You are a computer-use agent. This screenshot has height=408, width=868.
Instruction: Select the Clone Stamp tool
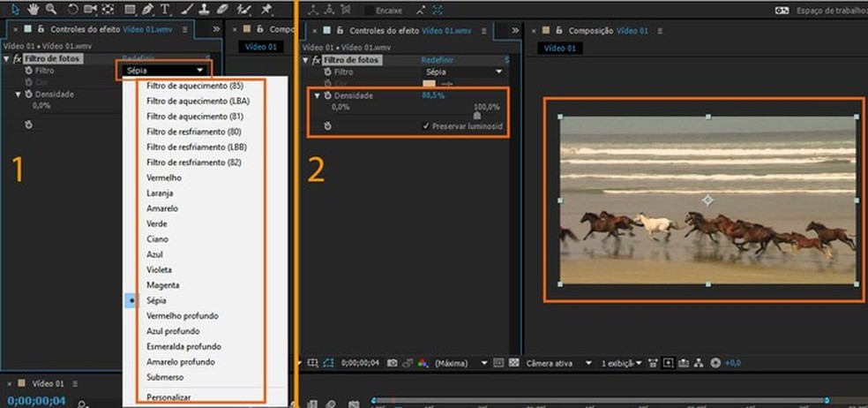(x=205, y=8)
